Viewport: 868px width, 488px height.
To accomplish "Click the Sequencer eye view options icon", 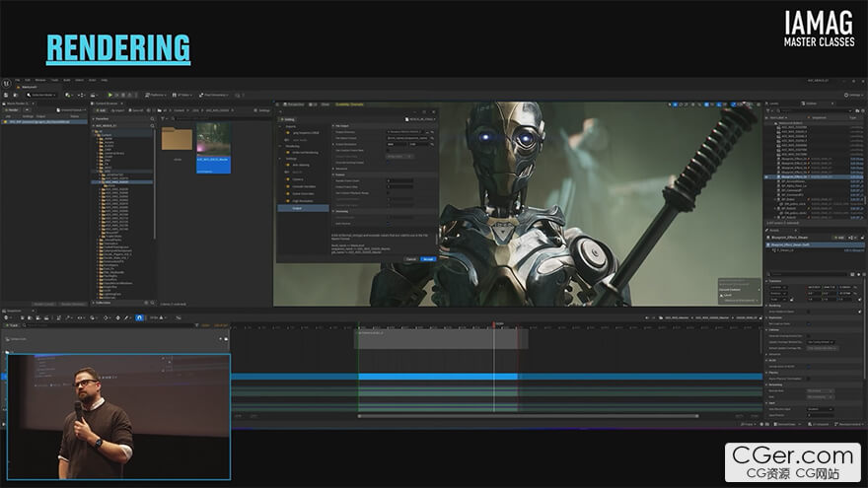I will pyautogui.click(x=81, y=317).
